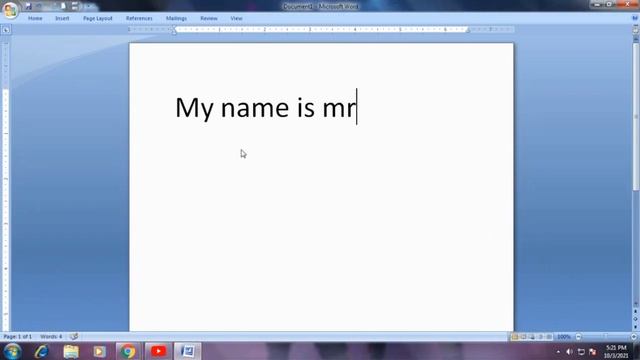Click the Zoom Out minus button
Image resolution: width=640 pixels, height=360 pixels.
click(x=578, y=337)
